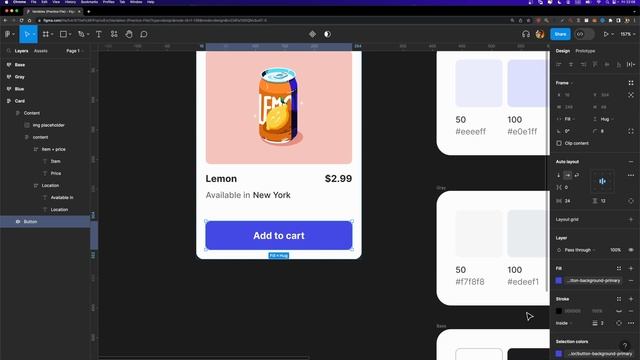640x360 pixels.
Task: Open the zoom level dropdown
Action: pyautogui.click(x=627, y=34)
